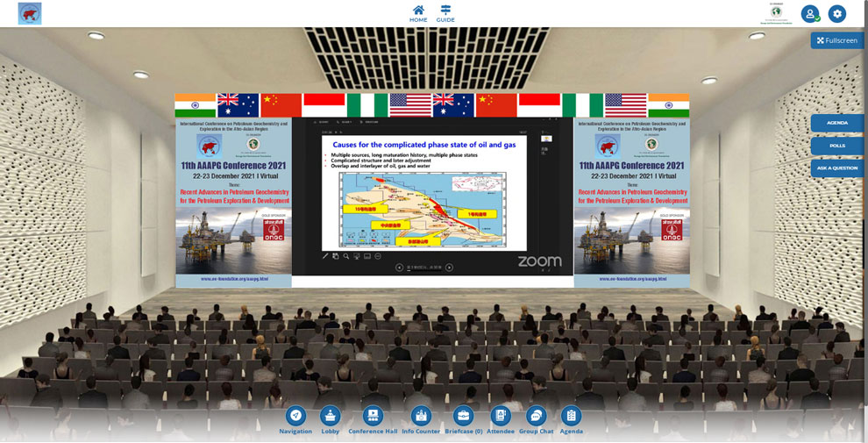Click '11th AAAPG Conference 2021' on left banner
This screenshot has height=443, width=868.
click(x=233, y=166)
